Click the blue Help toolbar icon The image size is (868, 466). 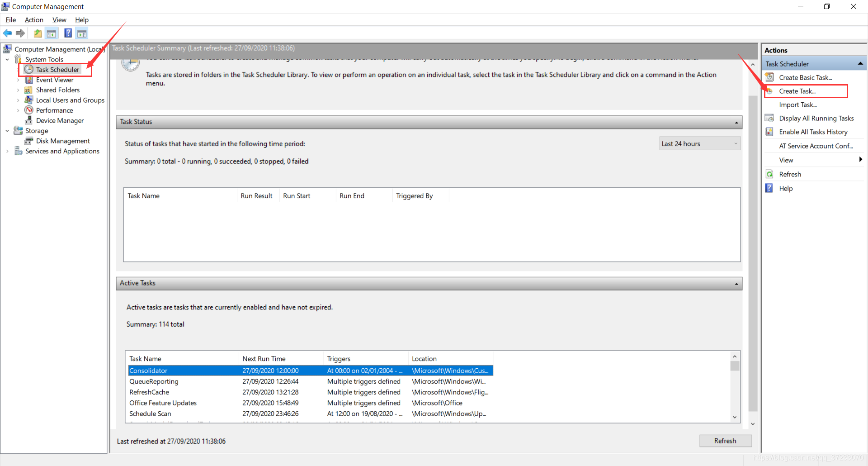[x=68, y=33]
